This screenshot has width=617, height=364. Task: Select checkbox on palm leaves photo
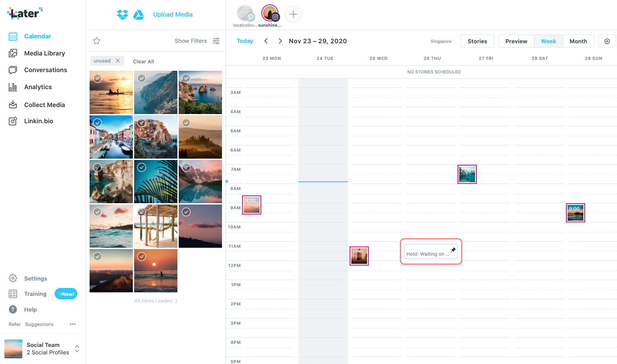pos(142,167)
